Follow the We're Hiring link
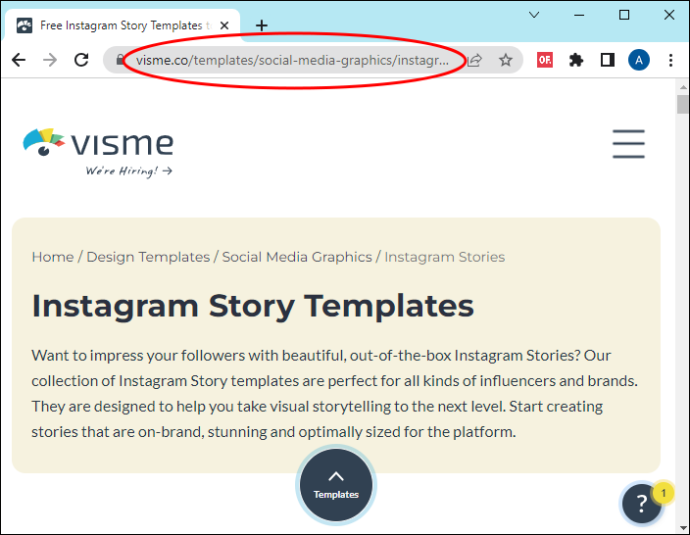 click(x=128, y=171)
